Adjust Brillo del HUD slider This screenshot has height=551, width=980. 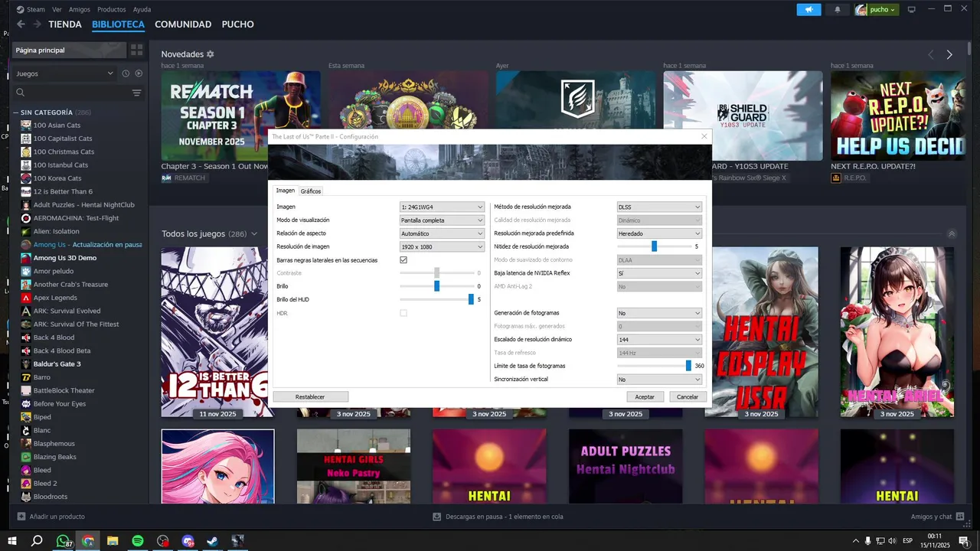pos(436,299)
